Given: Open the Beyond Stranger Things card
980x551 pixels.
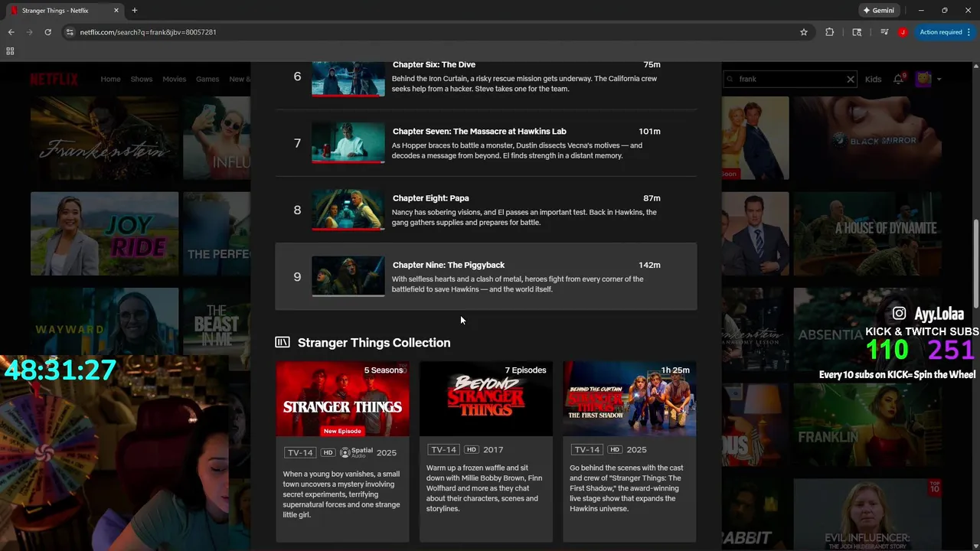Looking at the screenshot, I should (486, 451).
